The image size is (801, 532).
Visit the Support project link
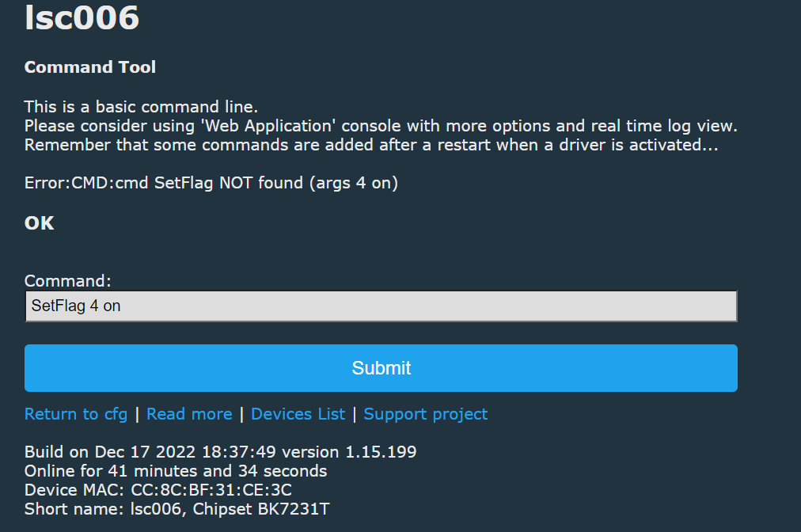(x=425, y=414)
